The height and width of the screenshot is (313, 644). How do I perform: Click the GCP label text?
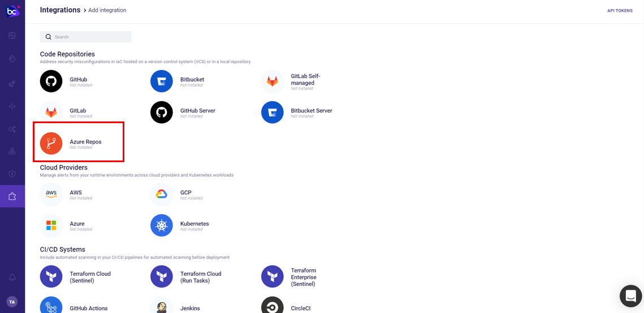click(x=186, y=193)
